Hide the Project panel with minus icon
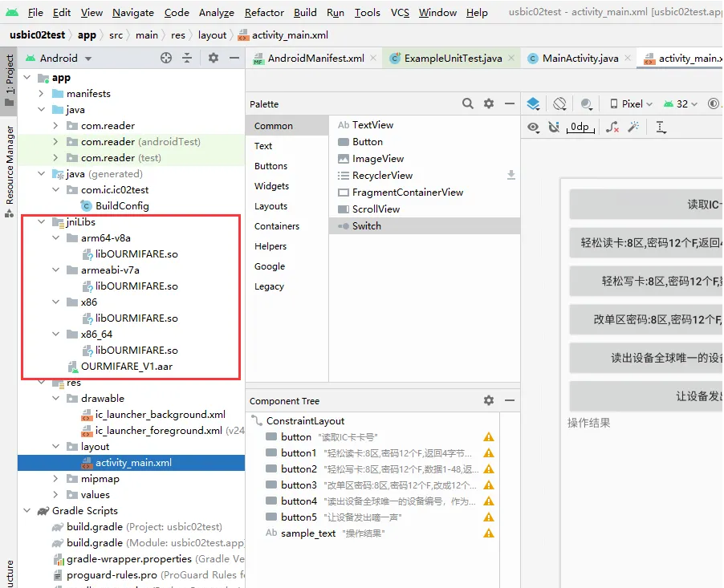 click(x=234, y=58)
